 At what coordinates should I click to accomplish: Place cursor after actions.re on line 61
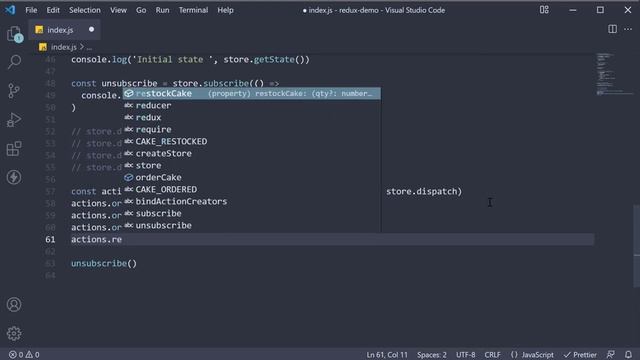[122, 240]
